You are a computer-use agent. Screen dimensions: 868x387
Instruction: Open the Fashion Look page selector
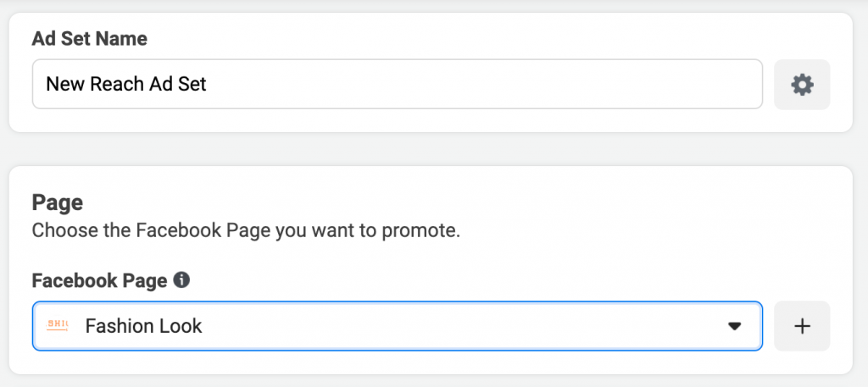398,326
